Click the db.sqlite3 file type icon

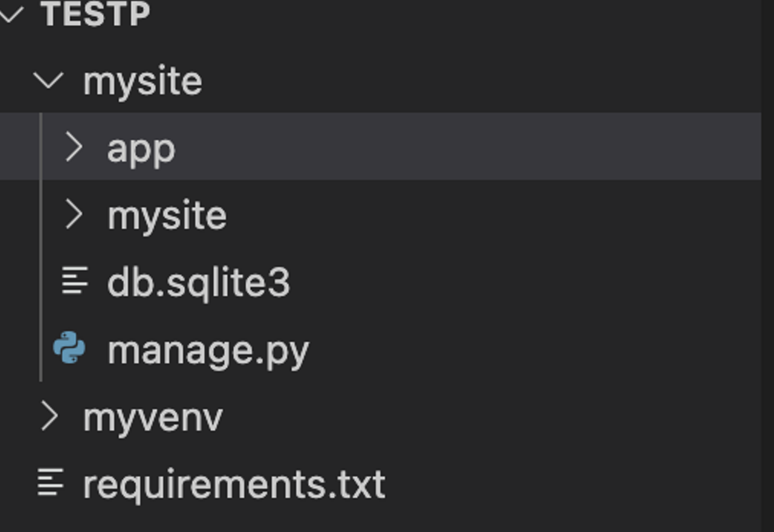click(x=74, y=281)
